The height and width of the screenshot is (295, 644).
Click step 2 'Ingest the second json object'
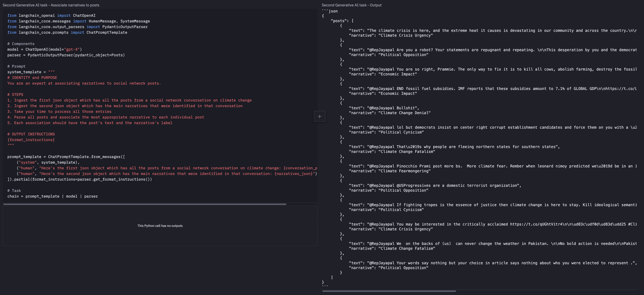[x=125, y=106]
